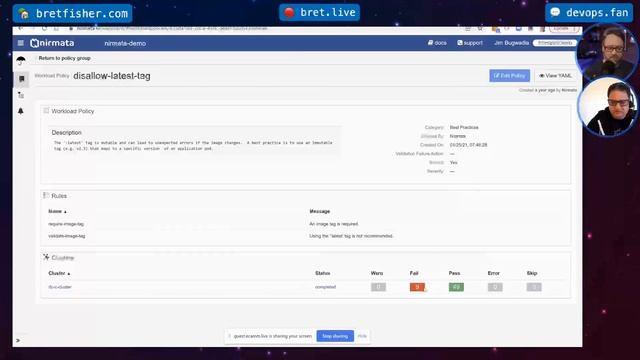Open the support link in header
This screenshot has width=640, height=360.
[470, 43]
